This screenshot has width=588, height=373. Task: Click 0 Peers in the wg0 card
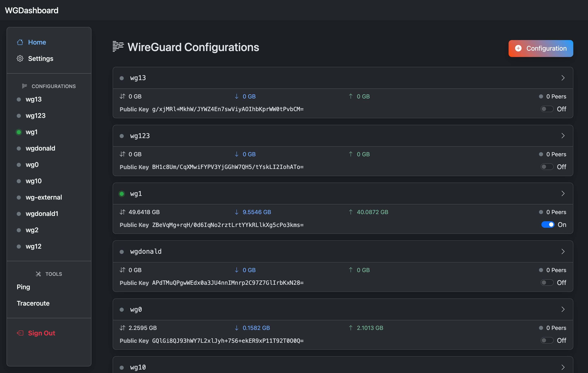pos(556,328)
